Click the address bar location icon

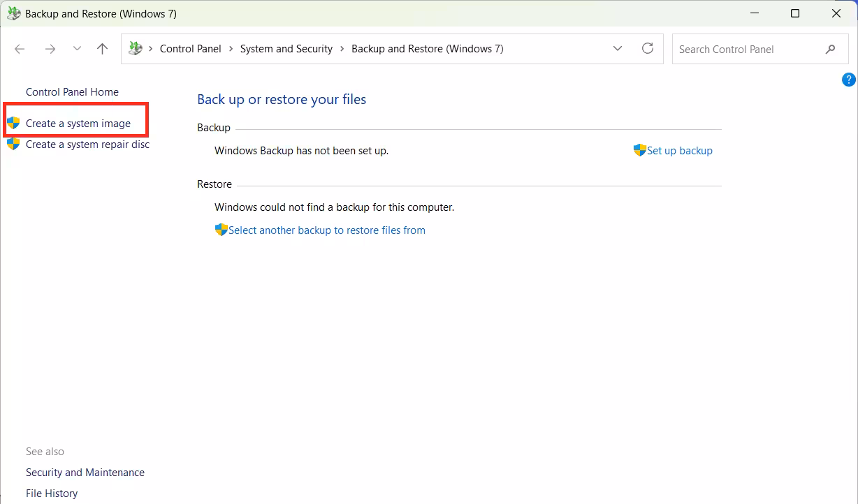pyautogui.click(x=136, y=49)
